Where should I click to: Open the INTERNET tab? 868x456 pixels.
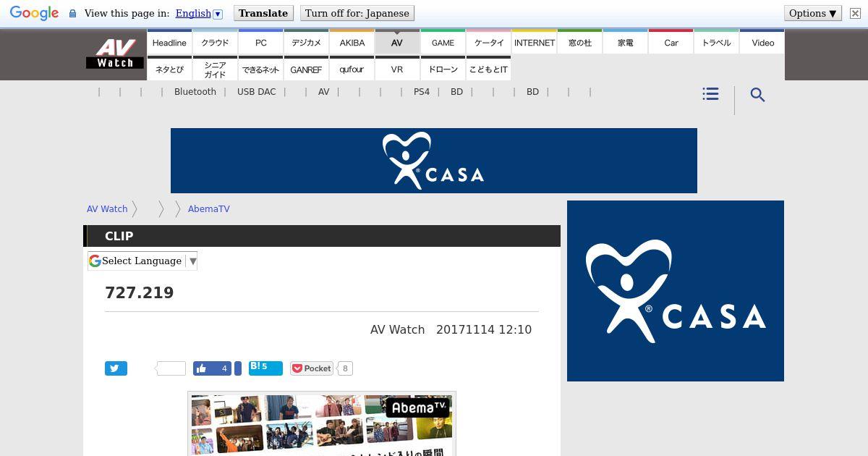535,42
